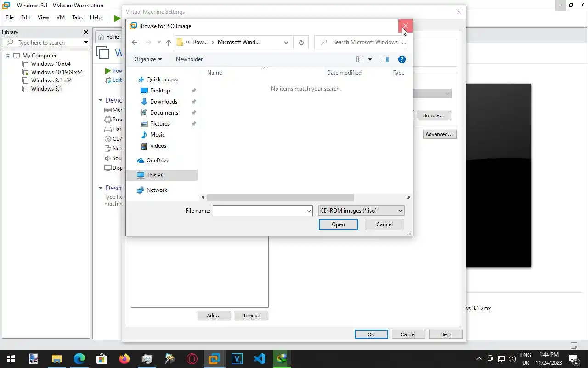Select This PC in navigation pane

click(x=162, y=175)
